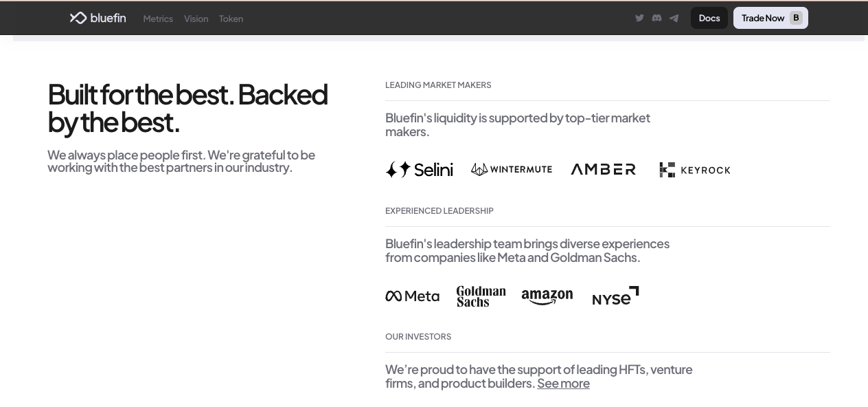Click the Keyrock logo

(x=695, y=170)
